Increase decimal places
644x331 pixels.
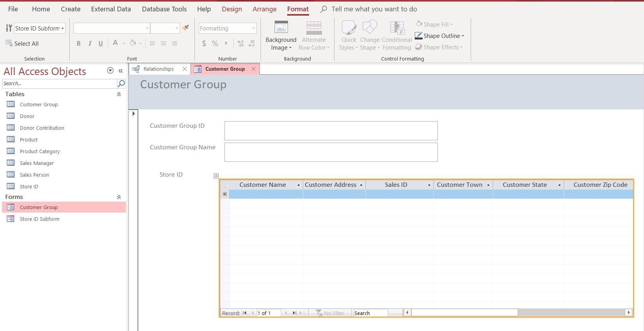[x=240, y=43]
